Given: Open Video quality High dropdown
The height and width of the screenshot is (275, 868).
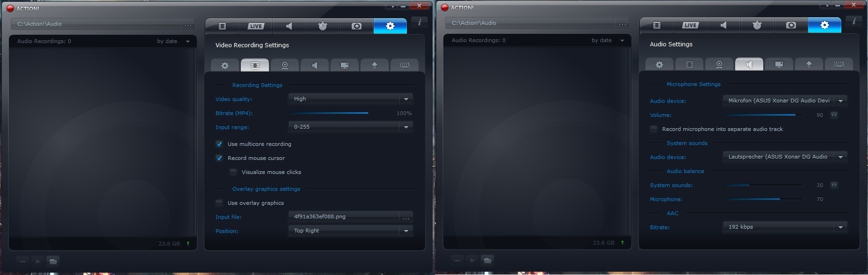Looking at the screenshot, I should click(351, 99).
